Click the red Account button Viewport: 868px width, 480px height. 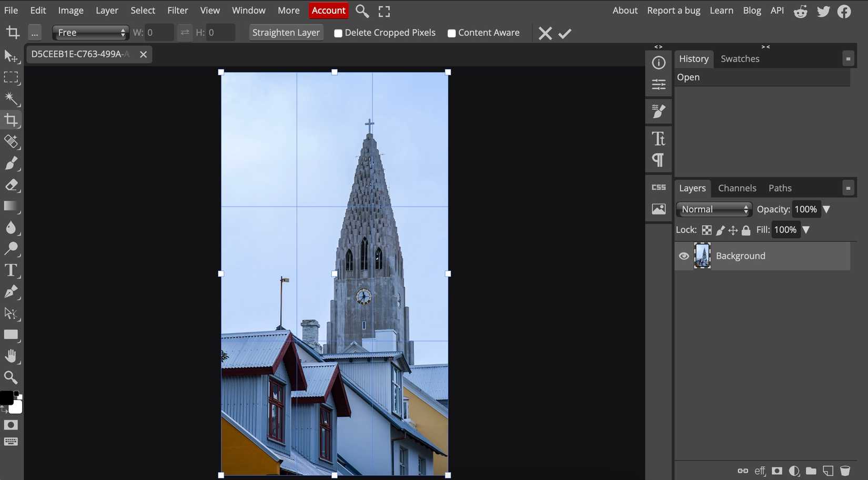(328, 11)
